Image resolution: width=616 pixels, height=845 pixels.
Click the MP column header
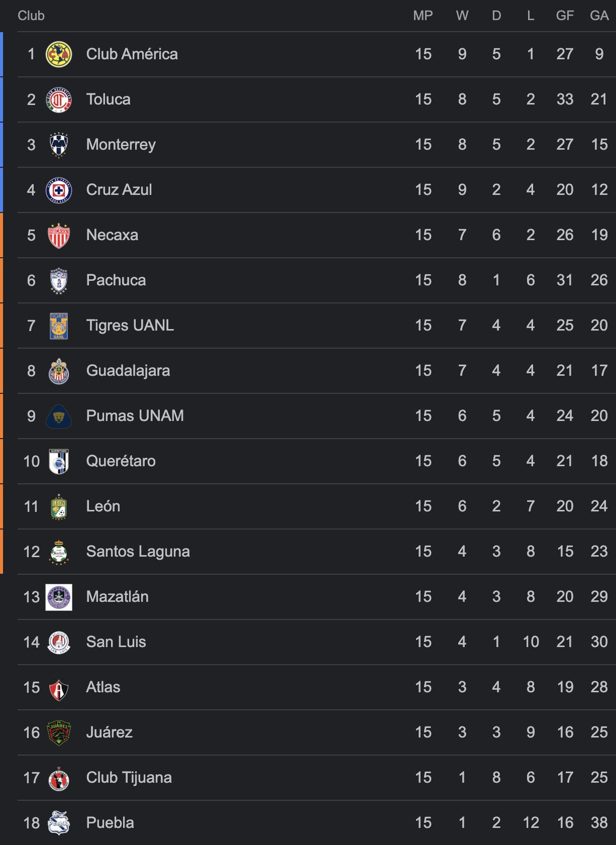[x=423, y=16]
